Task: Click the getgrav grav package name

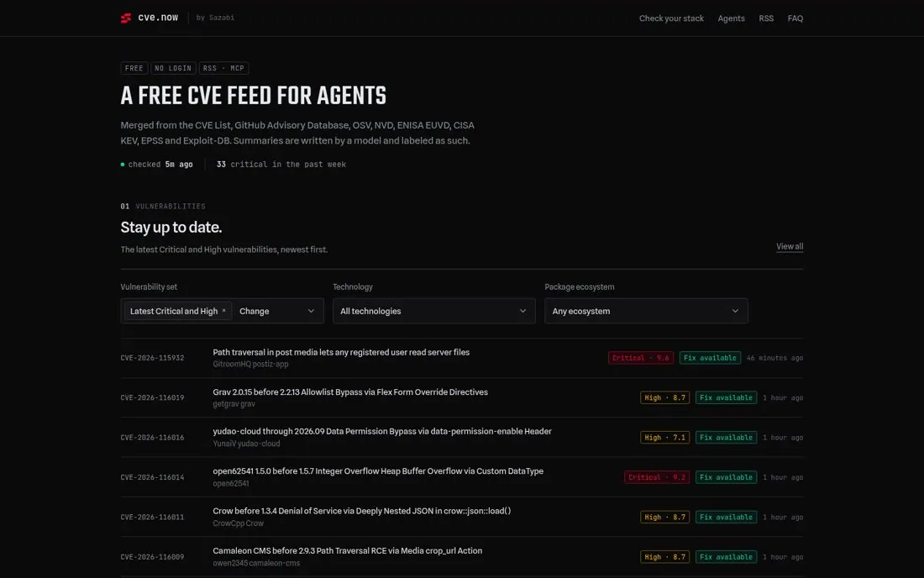Action: coord(234,404)
